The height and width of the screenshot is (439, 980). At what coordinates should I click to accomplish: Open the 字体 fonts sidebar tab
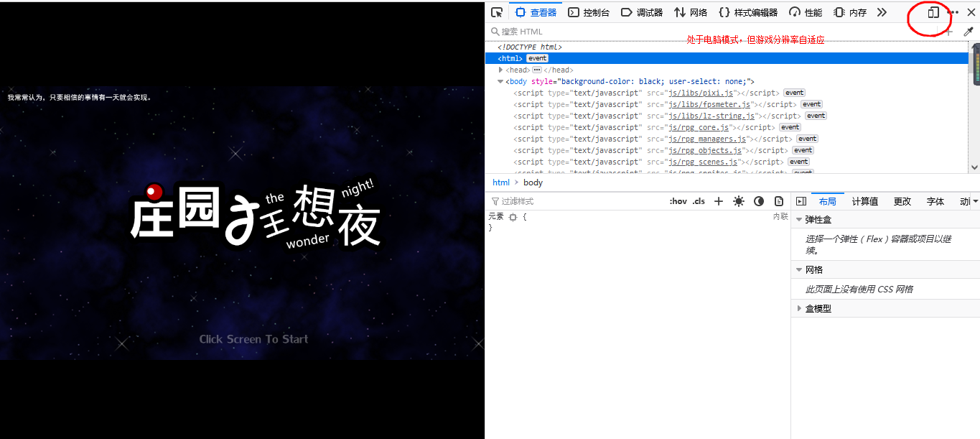point(935,201)
